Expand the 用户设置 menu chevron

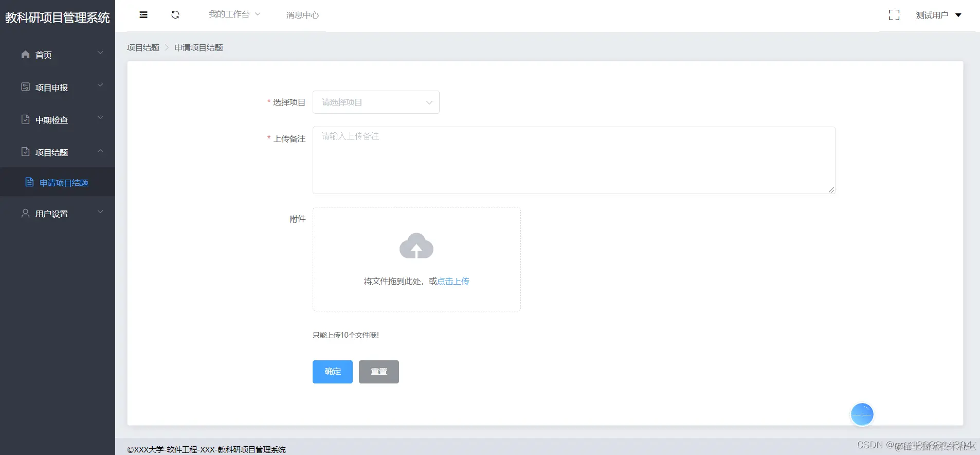point(100,212)
